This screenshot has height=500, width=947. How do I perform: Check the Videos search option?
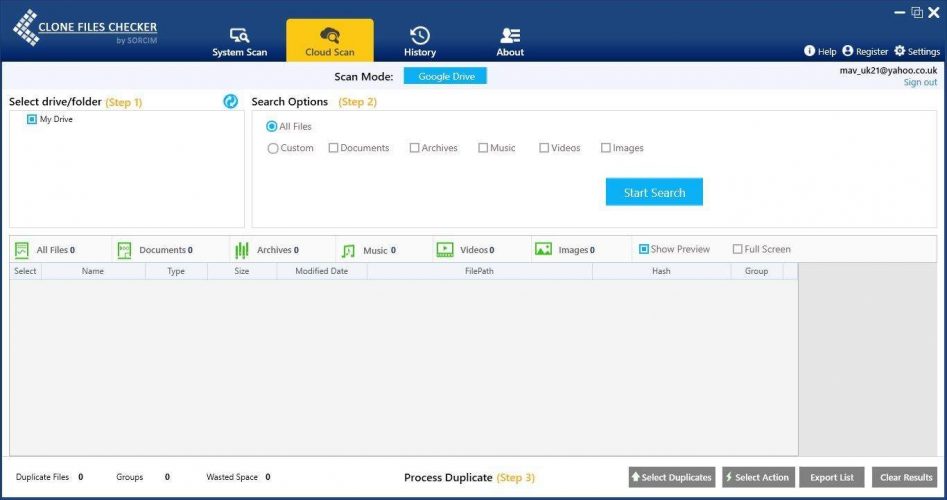pos(544,148)
